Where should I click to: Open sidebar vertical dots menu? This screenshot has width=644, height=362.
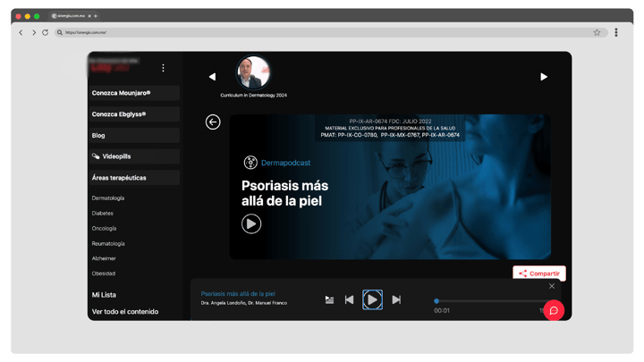pos(163,68)
